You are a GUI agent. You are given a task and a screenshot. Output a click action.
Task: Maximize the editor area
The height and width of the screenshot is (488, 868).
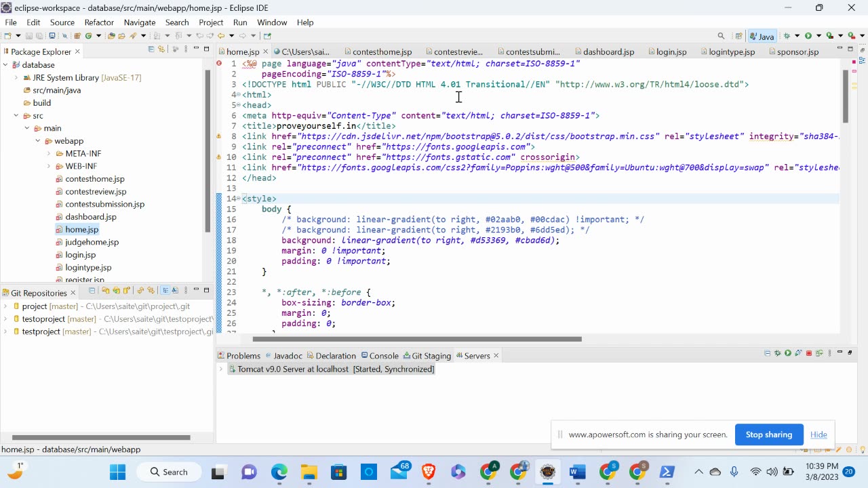(850, 49)
